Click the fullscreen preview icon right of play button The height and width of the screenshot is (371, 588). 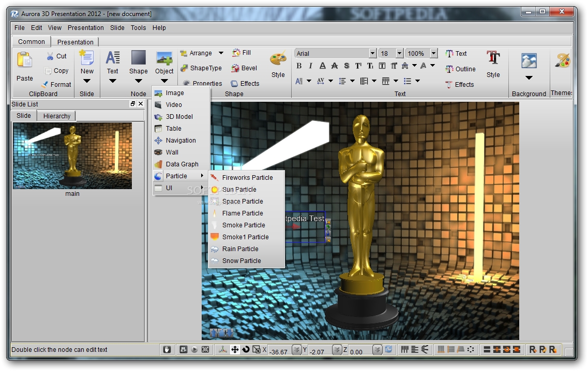click(x=205, y=349)
